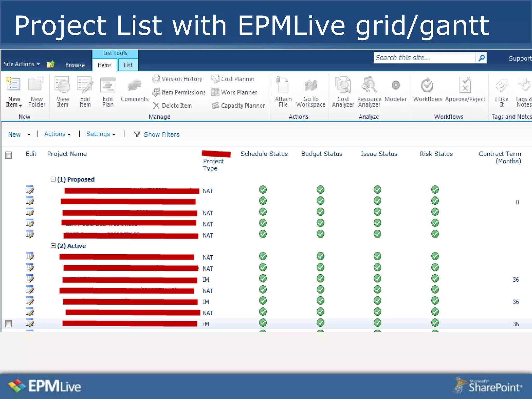Toggle the select-all header checkbox
The height and width of the screenshot is (399, 532).
9,155
